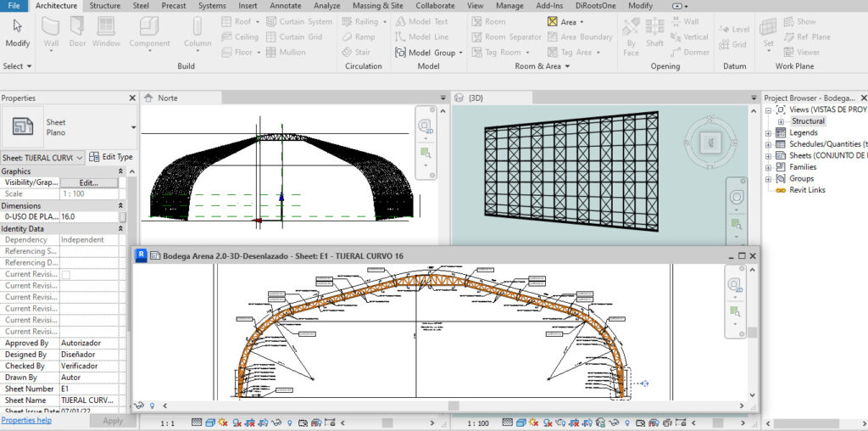Expand the Families tree node

[769, 167]
